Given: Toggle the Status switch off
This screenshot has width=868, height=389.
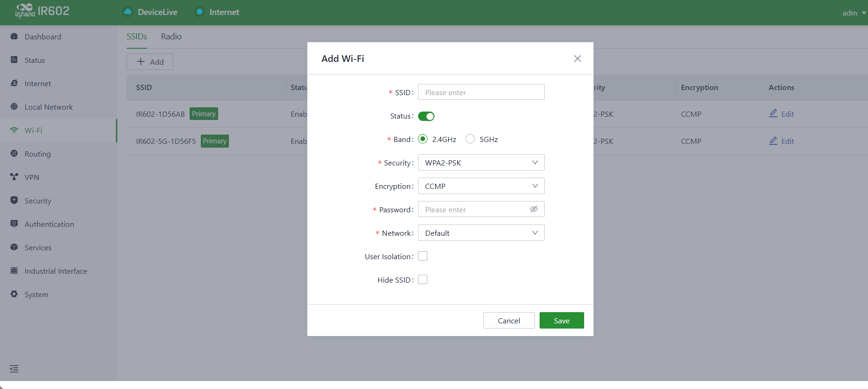Looking at the screenshot, I should [x=426, y=116].
